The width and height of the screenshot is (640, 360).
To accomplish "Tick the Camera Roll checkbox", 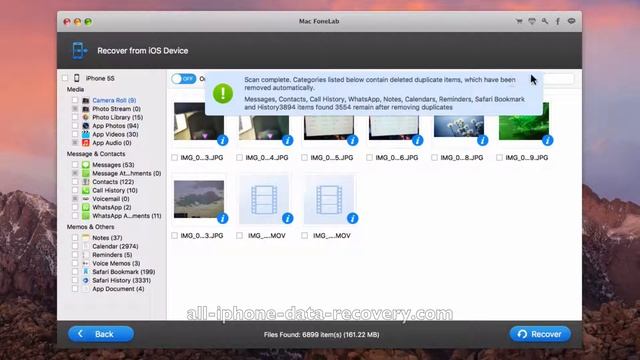I will pos(75,100).
